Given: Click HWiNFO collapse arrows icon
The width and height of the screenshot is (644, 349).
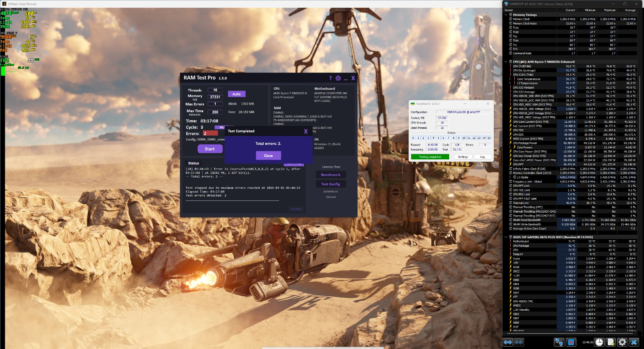Looking at the screenshot, I should click(519, 342).
